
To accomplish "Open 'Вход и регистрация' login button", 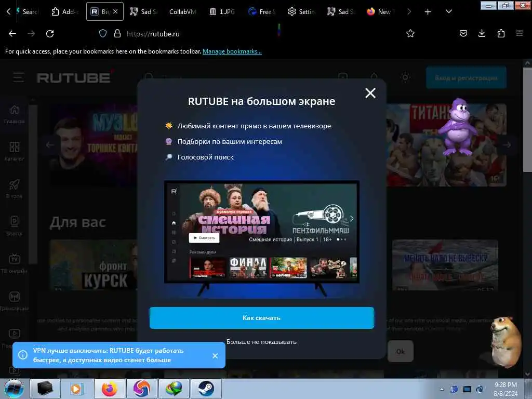I will pyautogui.click(x=466, y=78).
